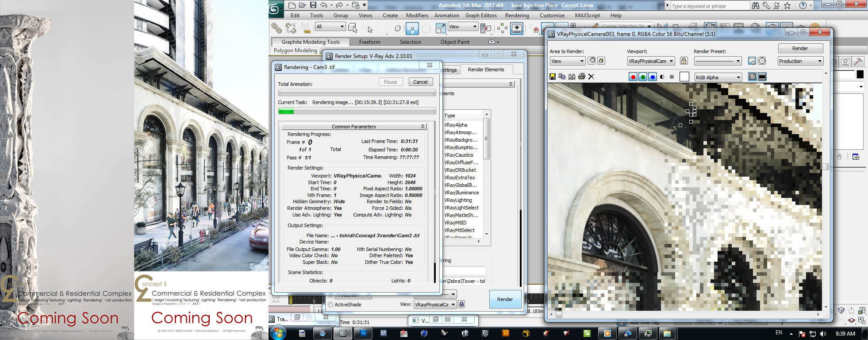
Task: Click the Copy Image icon in frame buffer
Action: (562, 77)
